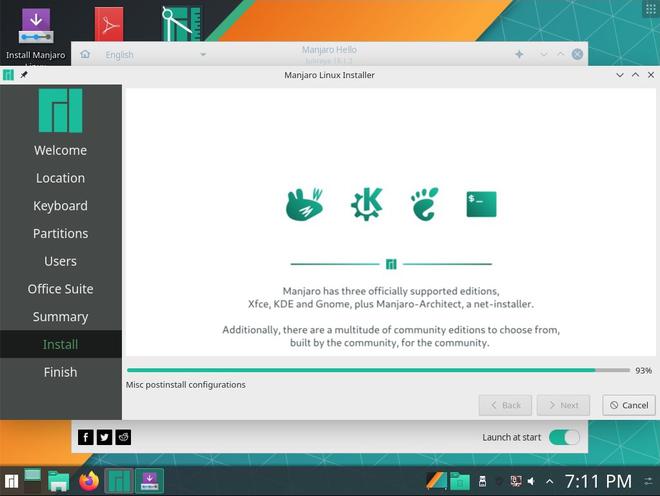Viewport: 660px width, 496px height.
Task: Pin the installer window with the pin icon
Action: point(24,75)
